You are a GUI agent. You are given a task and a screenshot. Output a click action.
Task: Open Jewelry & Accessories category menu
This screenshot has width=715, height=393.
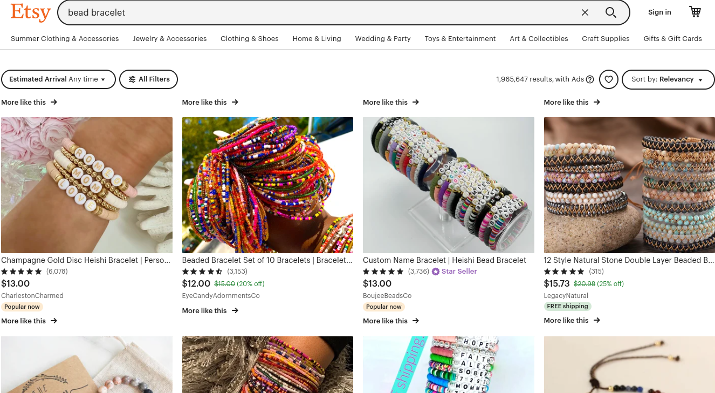(x=170, y=39)
